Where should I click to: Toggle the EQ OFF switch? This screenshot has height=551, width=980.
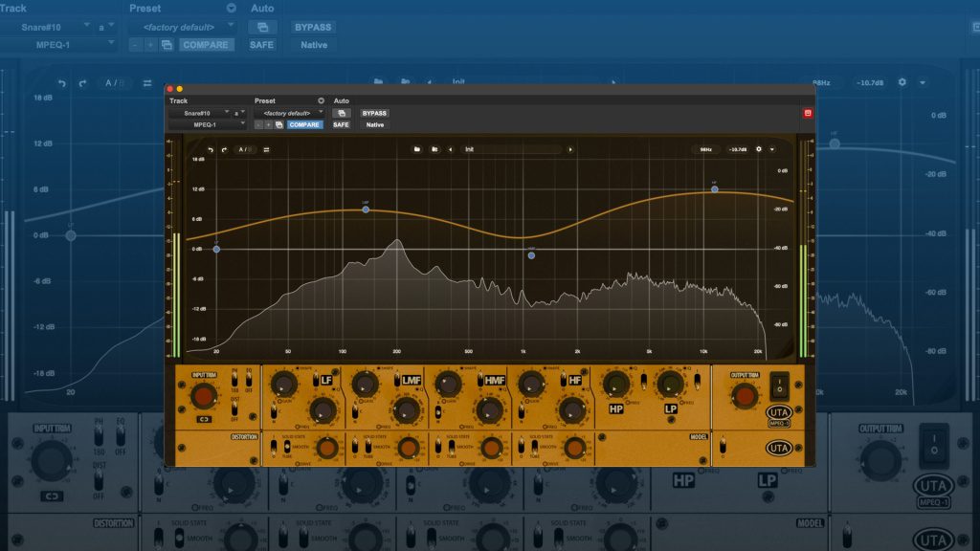pyautogui.click(x=249, y=379)
